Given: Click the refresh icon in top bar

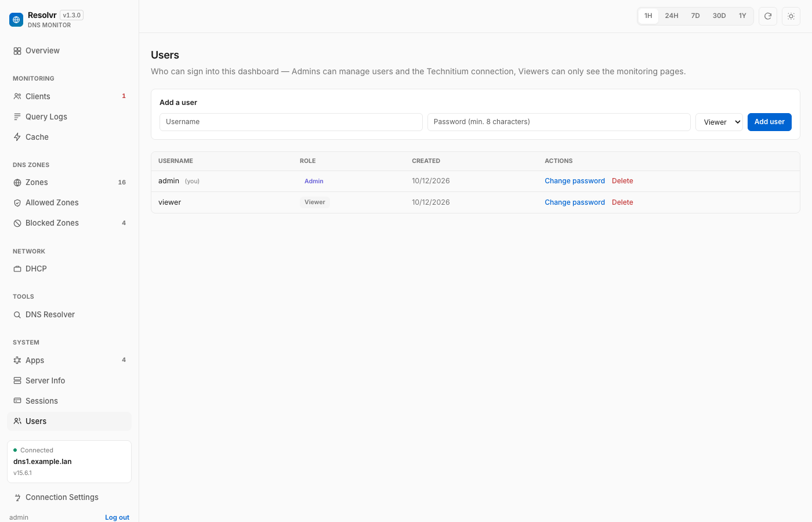Looking at the screenshot, I should click(x=768, y=16).
